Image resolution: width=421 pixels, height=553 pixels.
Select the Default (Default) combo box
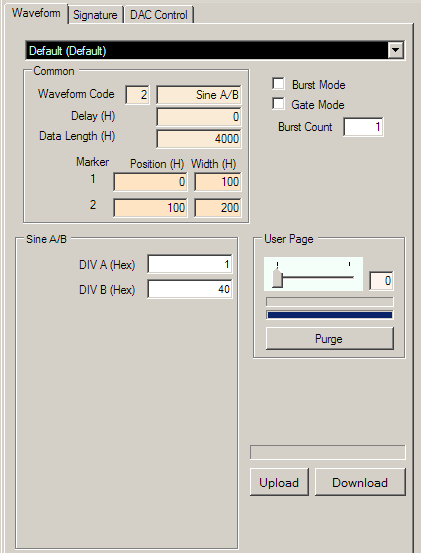click(x=215, y=50)
